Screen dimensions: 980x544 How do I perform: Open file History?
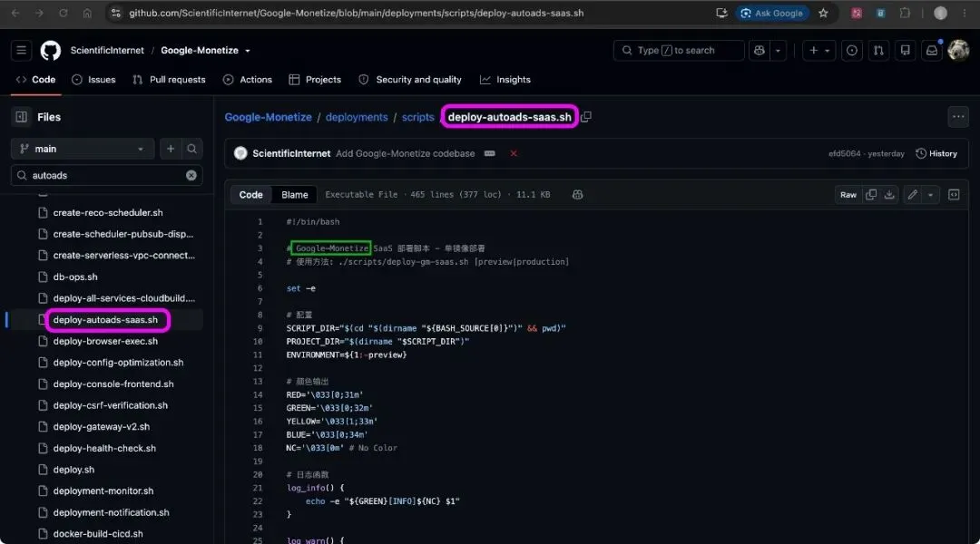936,153
